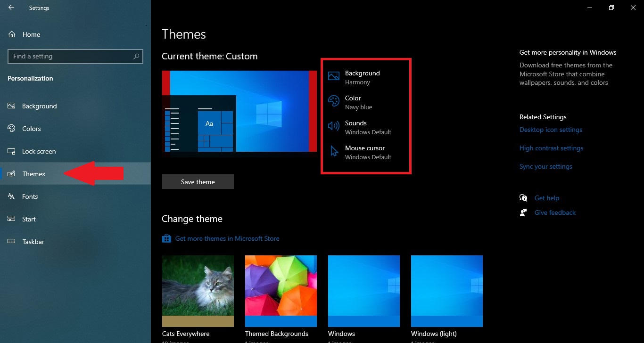Image resolution: width=644 pixels, height=343 pixels.
Task: Click the 'Change theme' heading
Action: coord(192,219)
